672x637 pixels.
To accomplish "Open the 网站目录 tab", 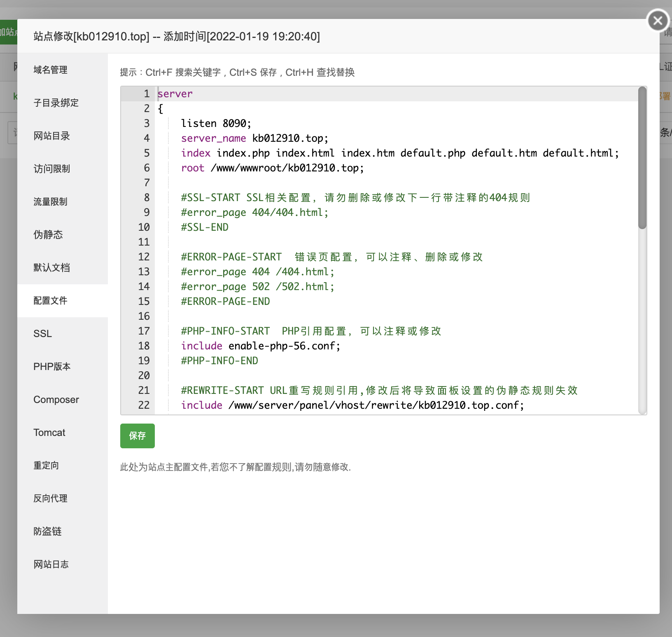I will click(x=63, y=136).
